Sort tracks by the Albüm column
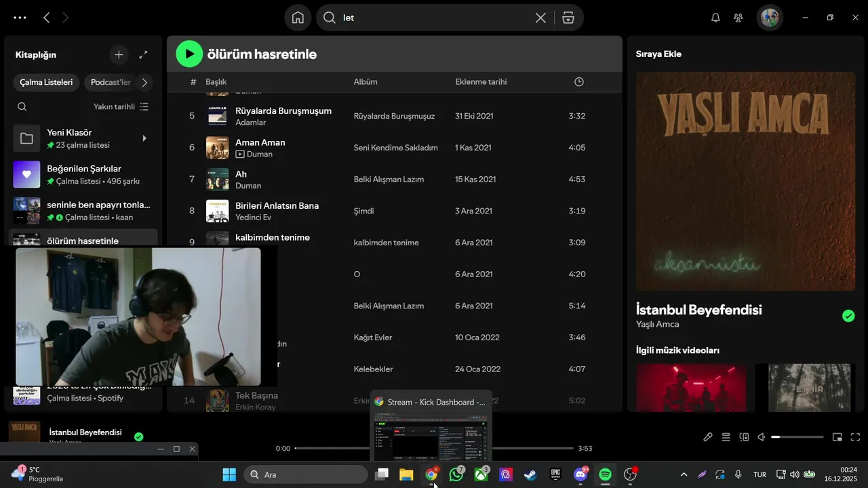868x488 pixels. [x=366, y=82]
